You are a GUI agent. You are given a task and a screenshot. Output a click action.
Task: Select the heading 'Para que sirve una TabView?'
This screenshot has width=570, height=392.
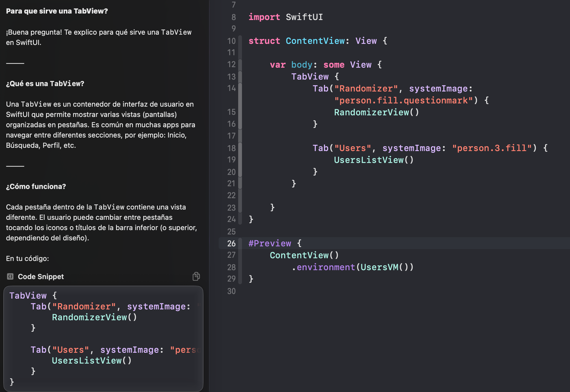pyautogui.click(x=57, y=11)
